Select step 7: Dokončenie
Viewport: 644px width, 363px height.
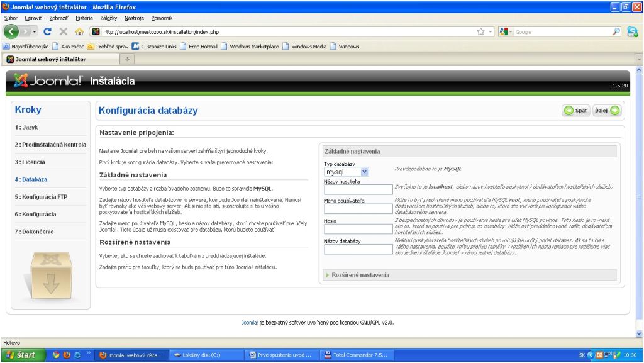pos(34,232)
